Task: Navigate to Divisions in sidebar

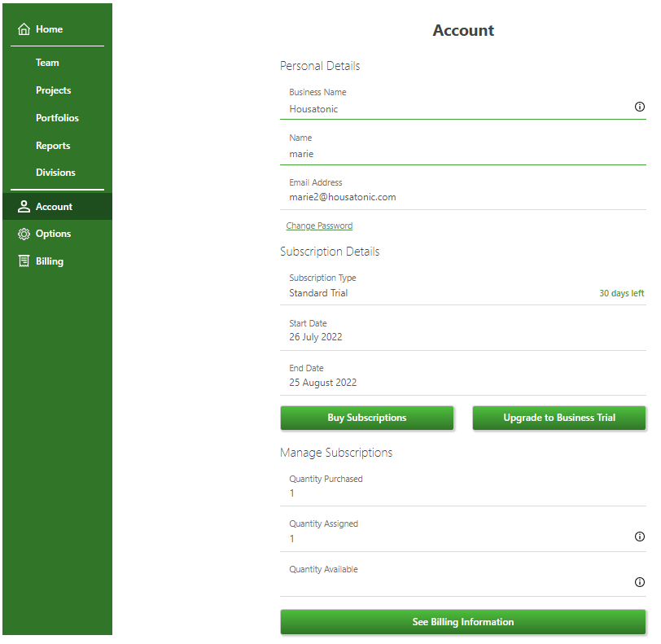Action: (x=55, y=173)
